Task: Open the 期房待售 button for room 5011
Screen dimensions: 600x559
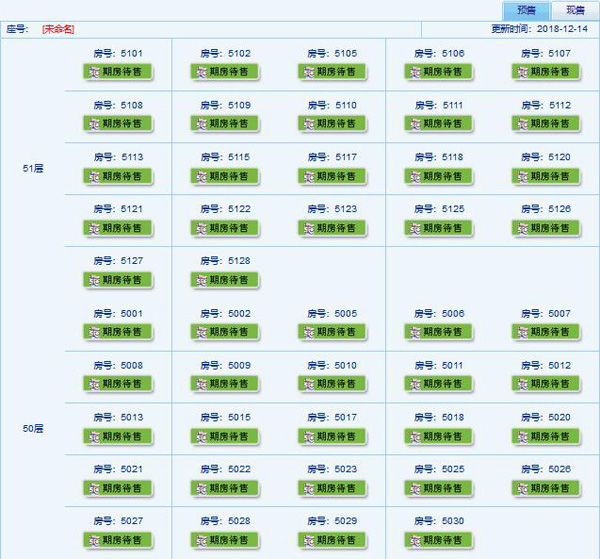Action: pyautogui.click(x=439, y=384)
